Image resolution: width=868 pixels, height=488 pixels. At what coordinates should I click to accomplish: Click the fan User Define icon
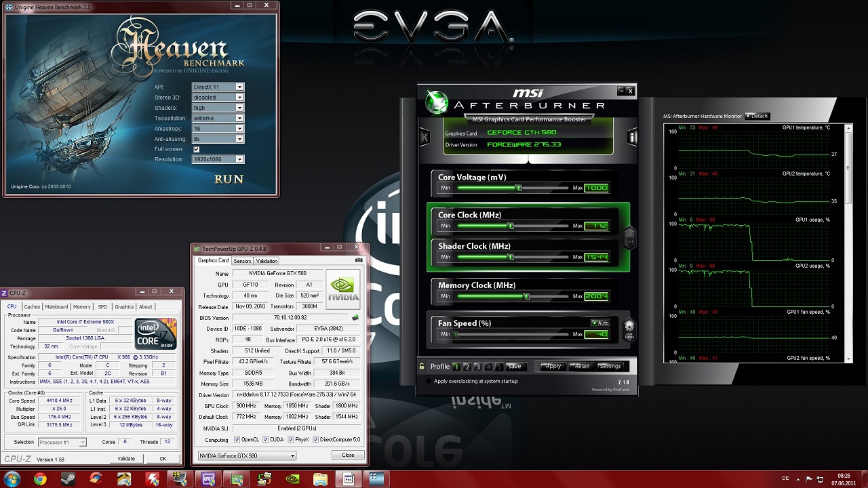(x=629, y=330)
